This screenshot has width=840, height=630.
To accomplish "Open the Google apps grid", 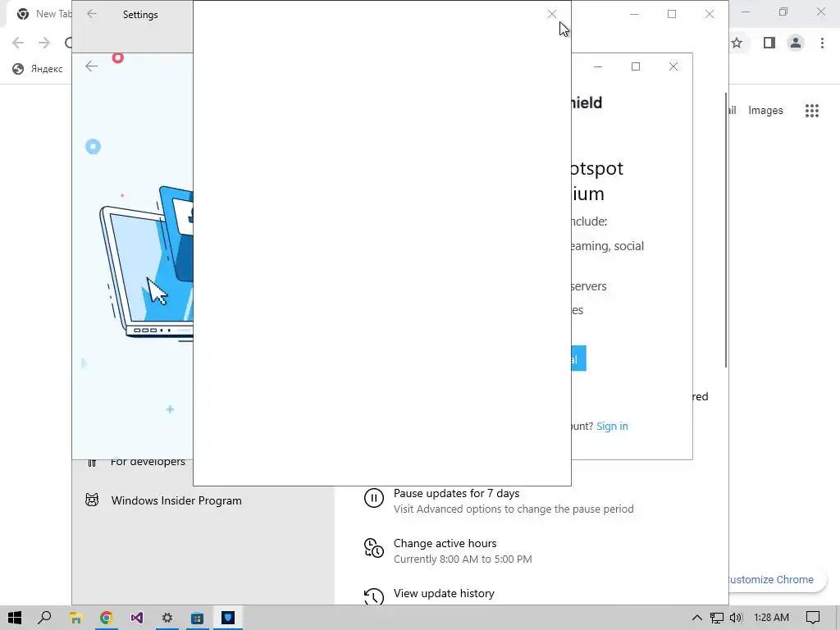I will 812,111.
